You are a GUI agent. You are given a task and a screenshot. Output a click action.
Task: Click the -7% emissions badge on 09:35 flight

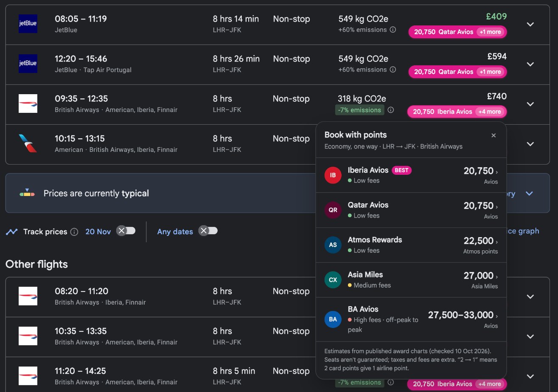(x=359, y=110)
